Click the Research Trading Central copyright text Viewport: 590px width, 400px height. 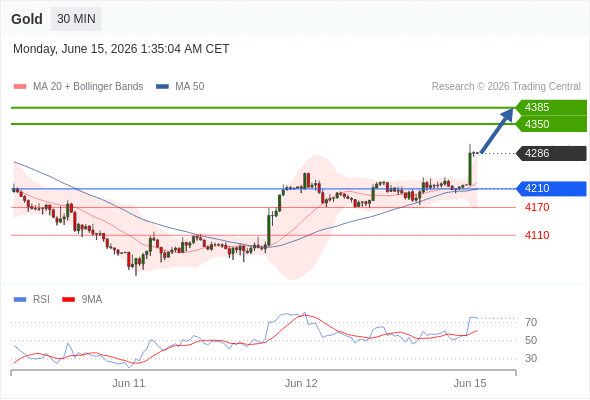[506, 87]
